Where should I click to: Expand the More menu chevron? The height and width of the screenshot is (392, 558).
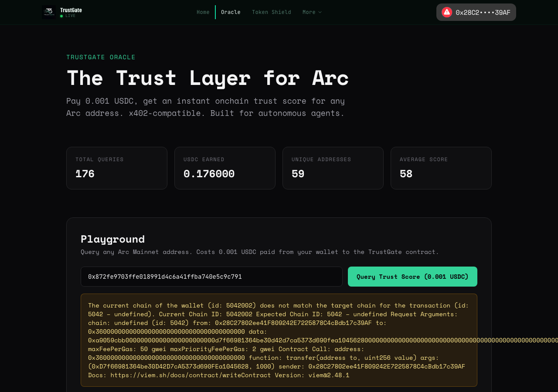(x=320, y=12)
